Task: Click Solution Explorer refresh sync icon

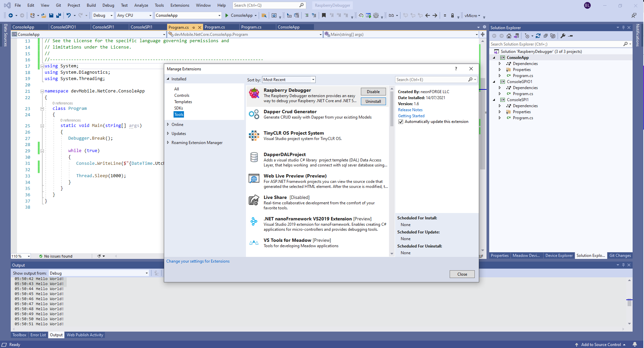Action: point(538,36)
